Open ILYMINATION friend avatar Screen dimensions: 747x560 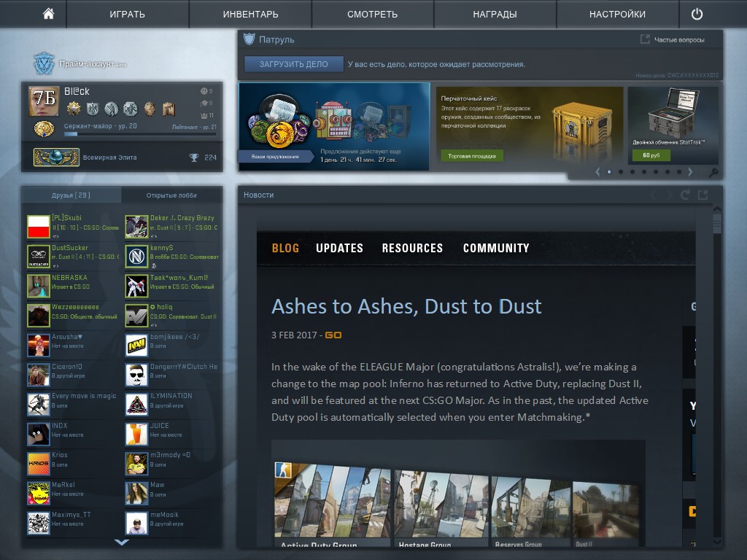[136, 404]
